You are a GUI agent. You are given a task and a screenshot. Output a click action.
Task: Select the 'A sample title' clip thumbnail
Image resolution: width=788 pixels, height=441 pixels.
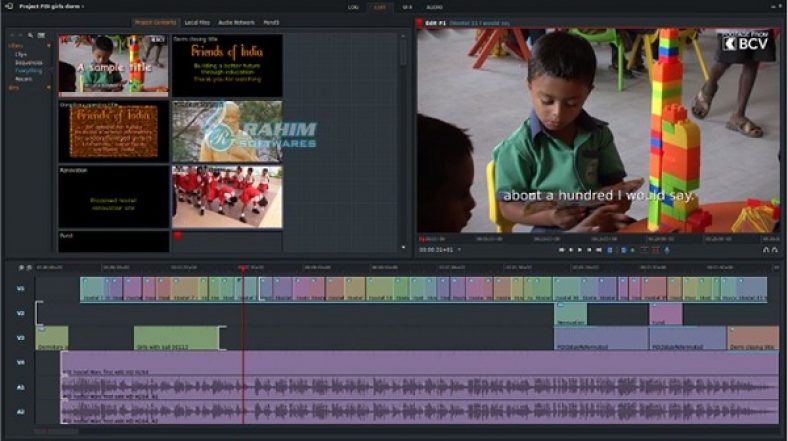click(x=113, y=66)
